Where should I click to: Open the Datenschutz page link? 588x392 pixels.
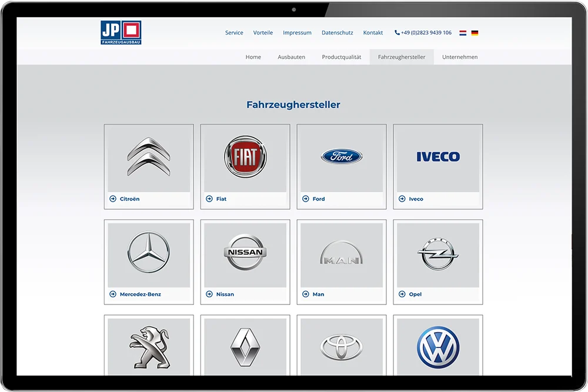coord(337,33)
